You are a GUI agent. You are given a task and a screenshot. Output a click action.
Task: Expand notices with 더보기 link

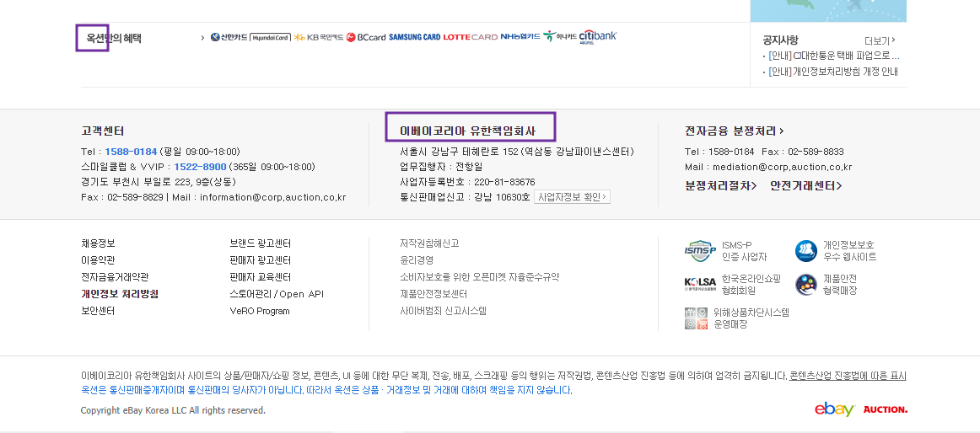(x=880, y=40)
